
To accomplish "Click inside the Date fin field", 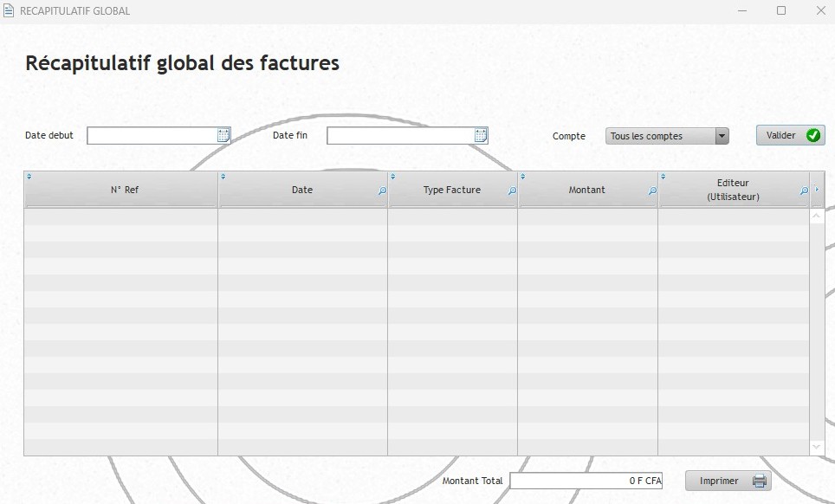I will tap(399, 136).
